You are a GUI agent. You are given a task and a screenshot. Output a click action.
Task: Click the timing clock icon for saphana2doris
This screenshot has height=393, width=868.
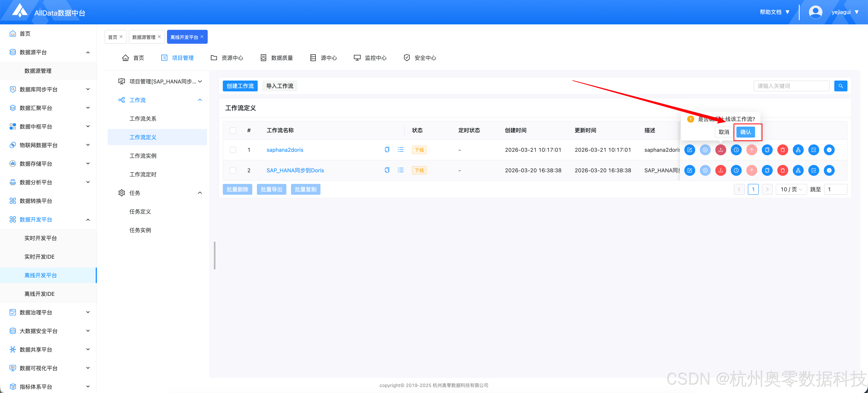coord(736,150)
